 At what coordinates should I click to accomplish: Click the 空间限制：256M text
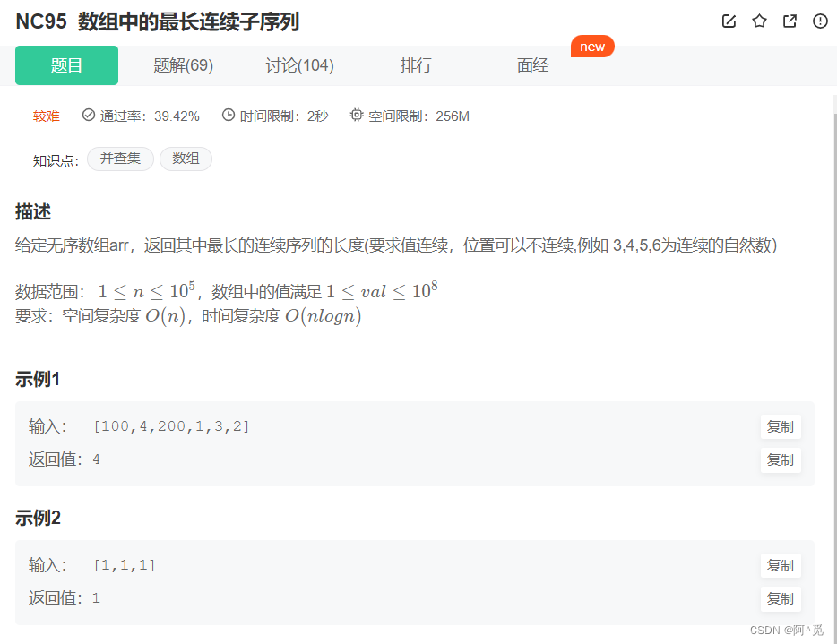click(419, 116)
